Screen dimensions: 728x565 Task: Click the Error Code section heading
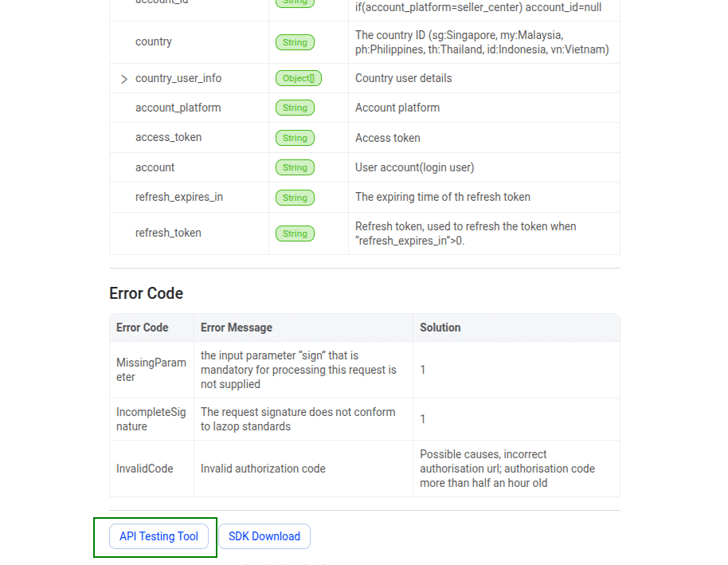tap(147, 293)
